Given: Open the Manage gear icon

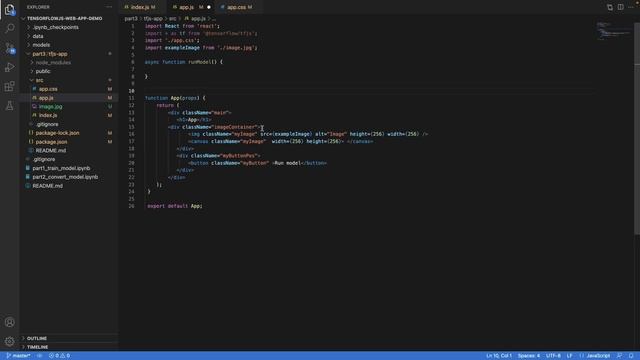Looking at the screenshot, I should tap(9, 341).
